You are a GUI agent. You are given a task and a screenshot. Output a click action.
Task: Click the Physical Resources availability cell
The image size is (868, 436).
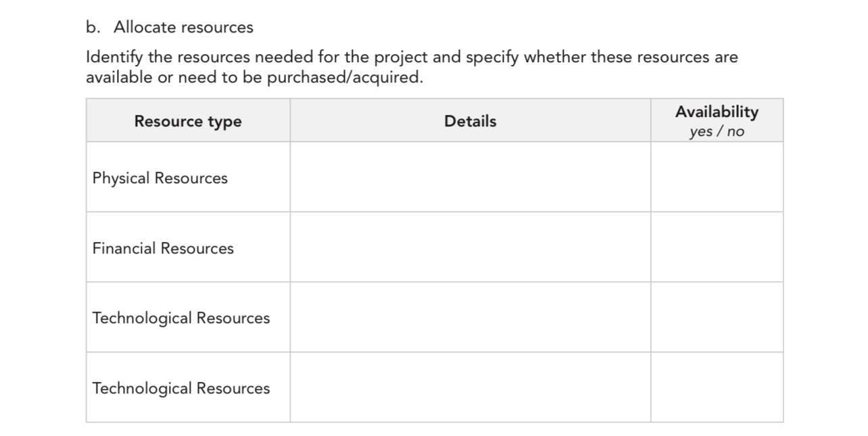(x=717, y=177)
